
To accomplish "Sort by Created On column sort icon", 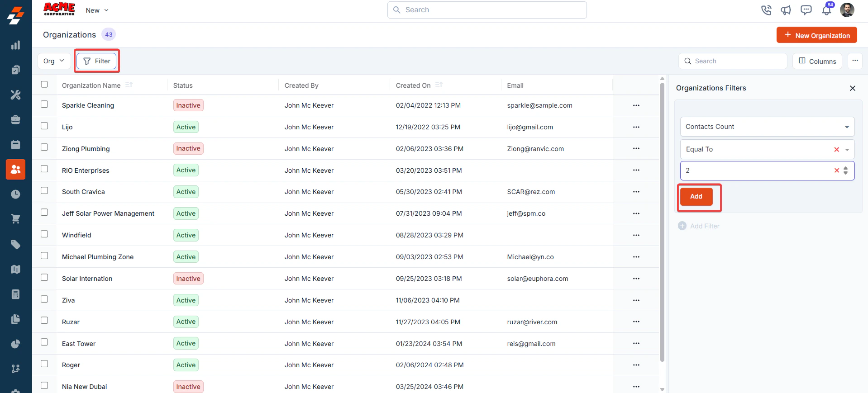I will coord(439,85).
